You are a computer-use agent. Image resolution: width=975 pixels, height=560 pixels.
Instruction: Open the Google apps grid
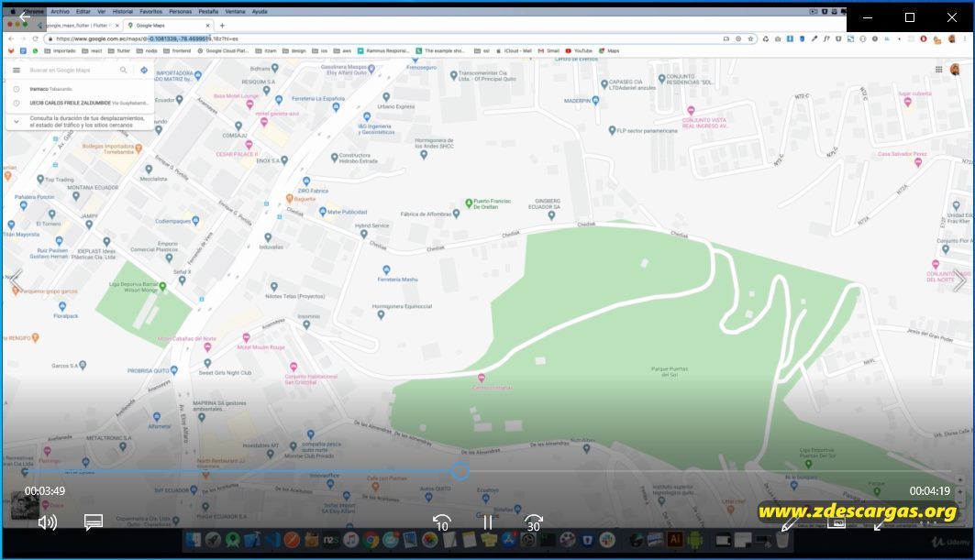point(938,70)
